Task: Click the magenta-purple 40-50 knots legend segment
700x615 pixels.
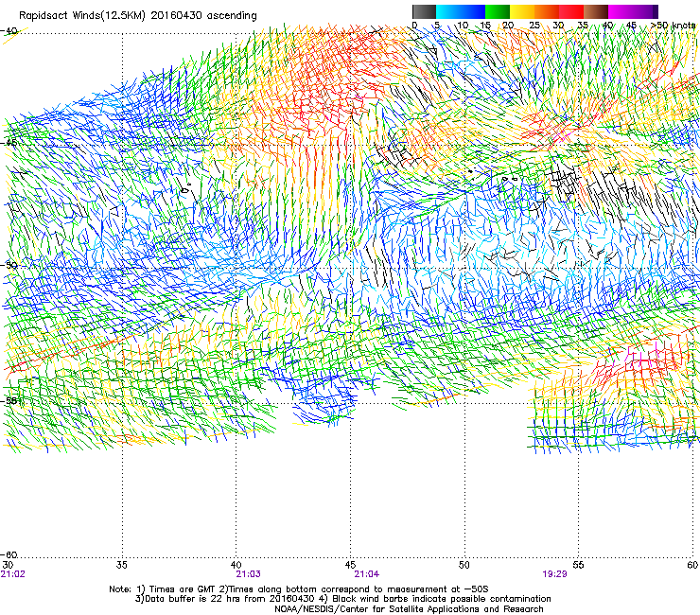Action: pos(633,11)
